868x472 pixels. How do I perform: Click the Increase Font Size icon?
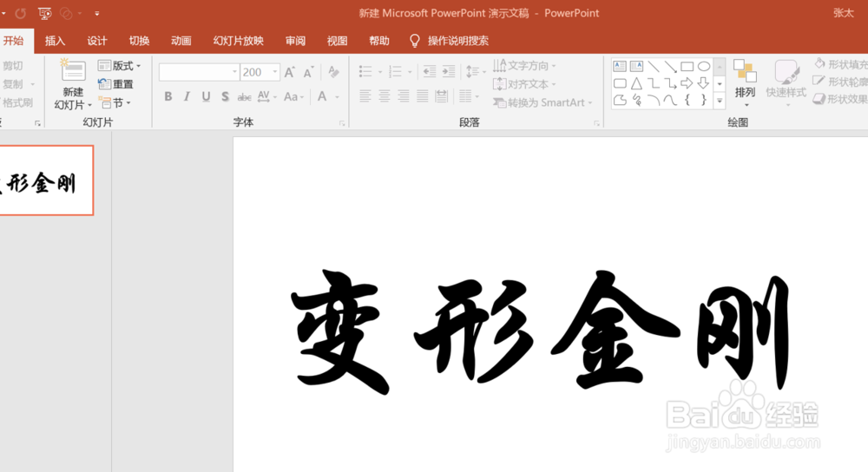pyautogui.click(x=290, y=72)
